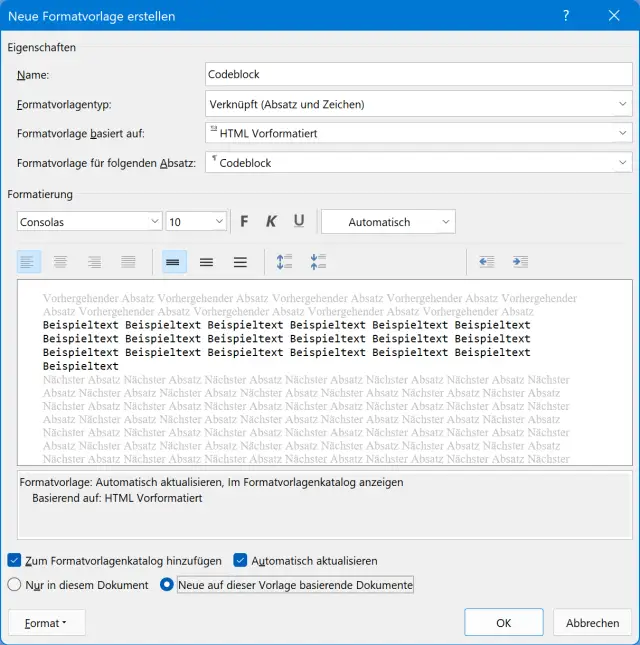The image size is (640, 645).
Task: Align paragraph text to the left
Action: click(x=27, y=262)
